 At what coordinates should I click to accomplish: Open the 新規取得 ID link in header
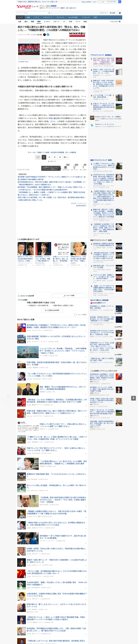[54, 6]
